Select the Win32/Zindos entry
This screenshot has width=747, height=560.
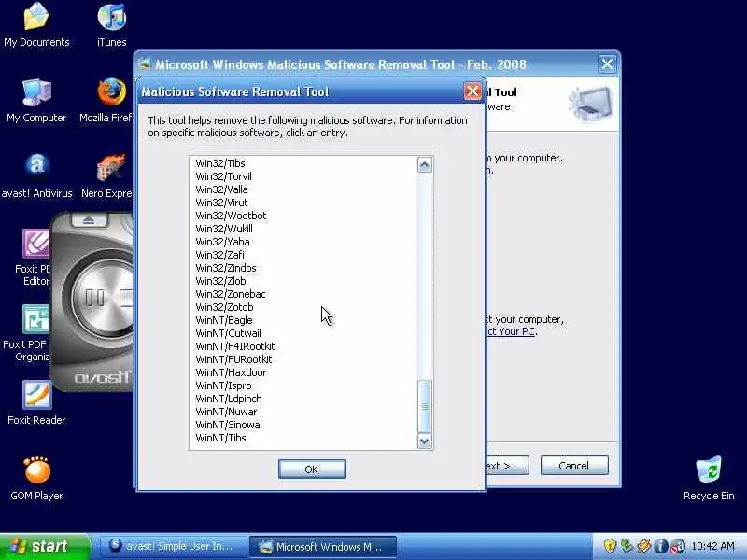click(226, 268)
